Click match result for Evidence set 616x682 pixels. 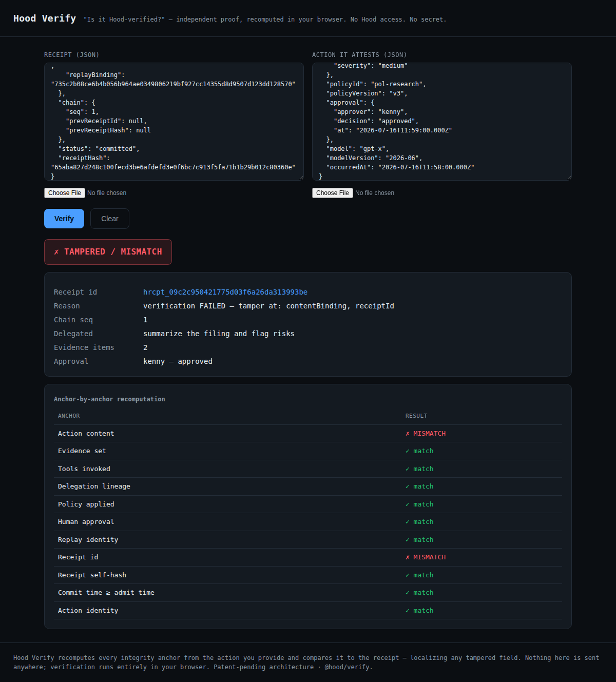419,451
